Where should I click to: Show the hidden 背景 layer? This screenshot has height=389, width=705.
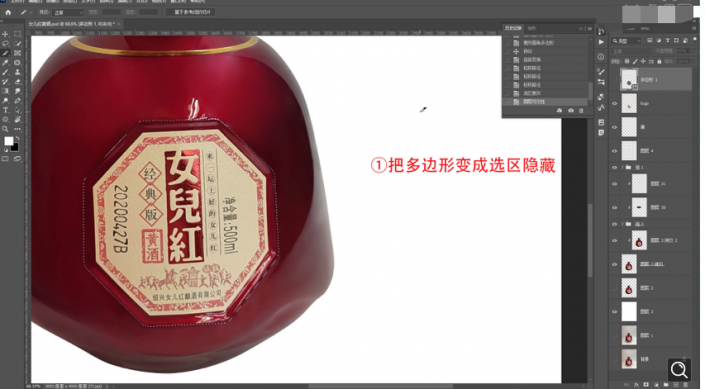615,359
